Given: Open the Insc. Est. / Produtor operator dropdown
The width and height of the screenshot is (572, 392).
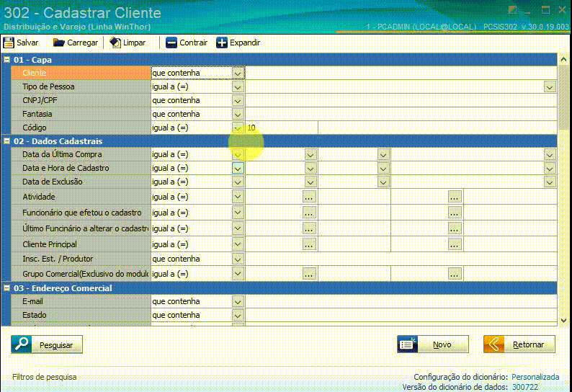Looking at the screenshot, I should pos(238,259).
